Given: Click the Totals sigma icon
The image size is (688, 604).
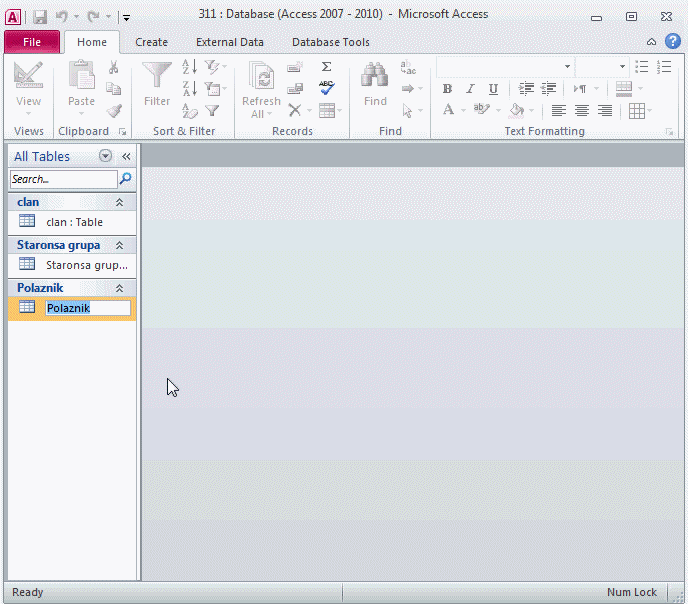Looking at the screenshot, I should [x=326, y=67].
